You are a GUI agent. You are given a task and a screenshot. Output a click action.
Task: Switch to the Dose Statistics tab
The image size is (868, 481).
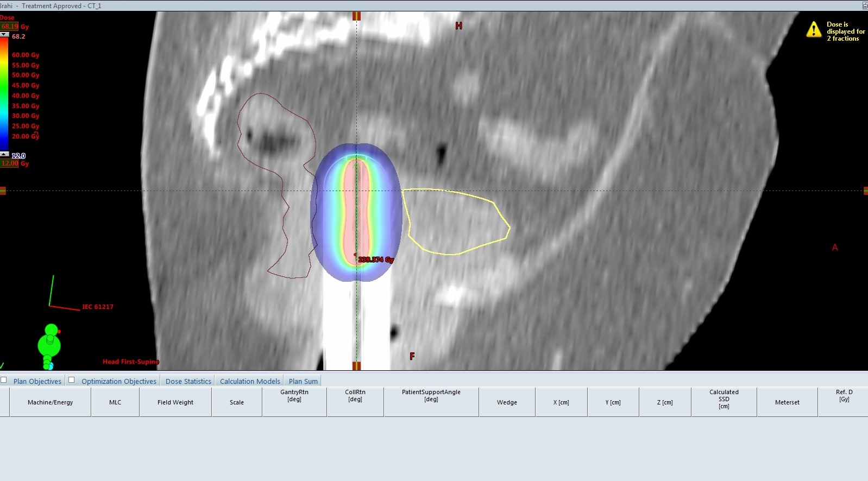[188, 381]
